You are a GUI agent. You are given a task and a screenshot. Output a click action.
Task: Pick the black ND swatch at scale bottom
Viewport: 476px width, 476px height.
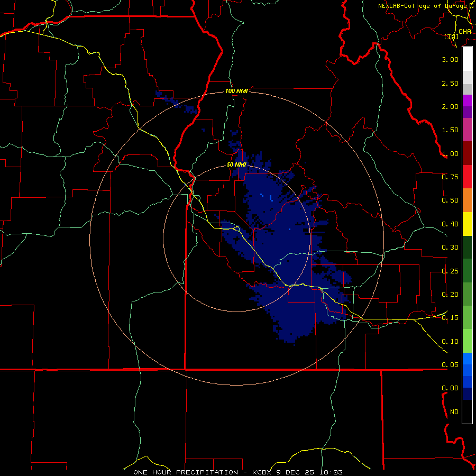click(467, 411)
